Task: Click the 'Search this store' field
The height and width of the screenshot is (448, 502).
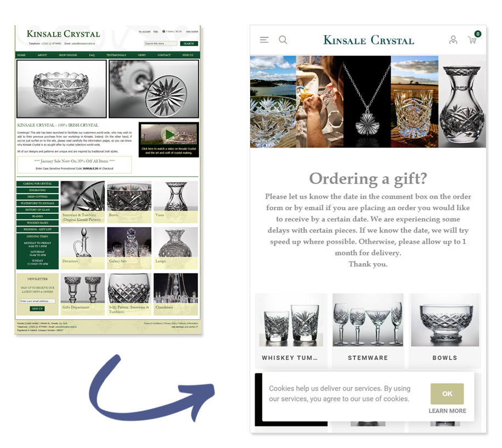Action: [161, 43]
